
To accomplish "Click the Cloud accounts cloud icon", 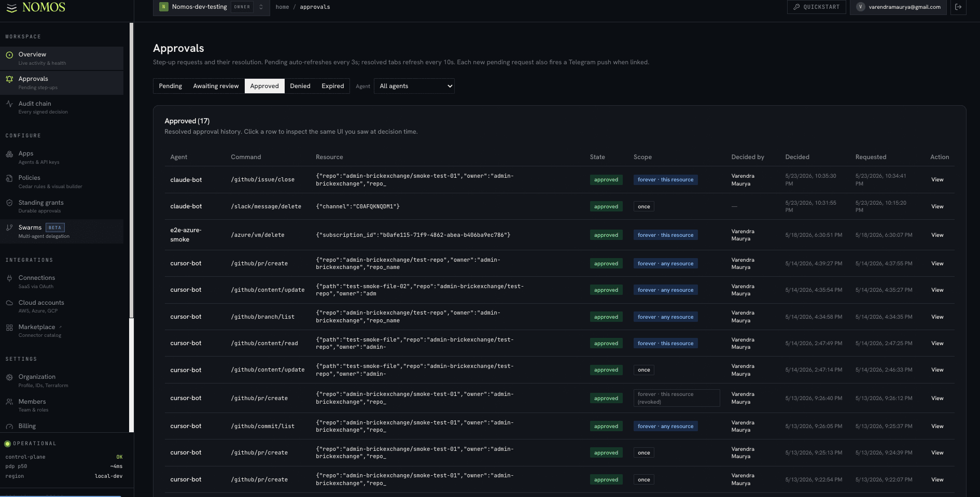I will tap(9, 303).
